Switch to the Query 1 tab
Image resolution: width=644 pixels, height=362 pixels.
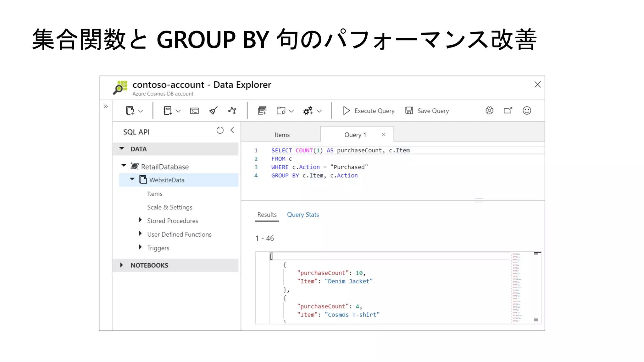[355, 135]
